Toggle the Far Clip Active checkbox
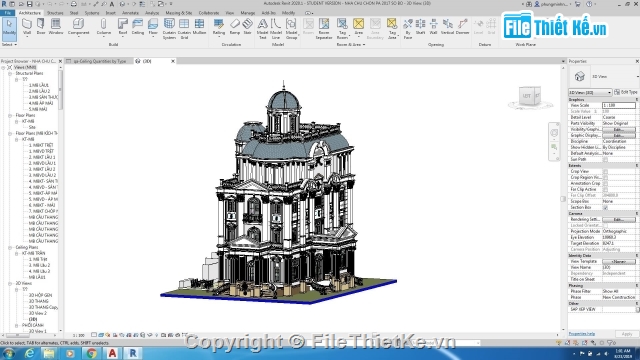The width and height of the screenshot is (640, 360). [605, 189]
